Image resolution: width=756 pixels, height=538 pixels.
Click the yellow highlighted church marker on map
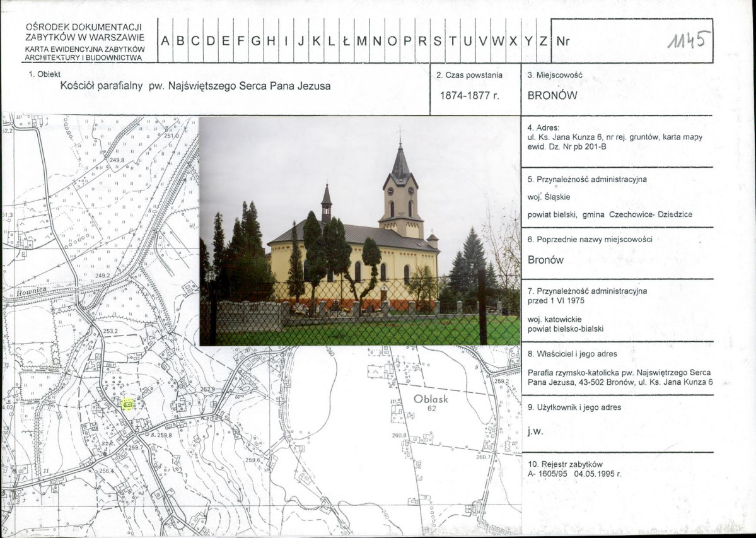pyautogui.click(x=128, y=404)
